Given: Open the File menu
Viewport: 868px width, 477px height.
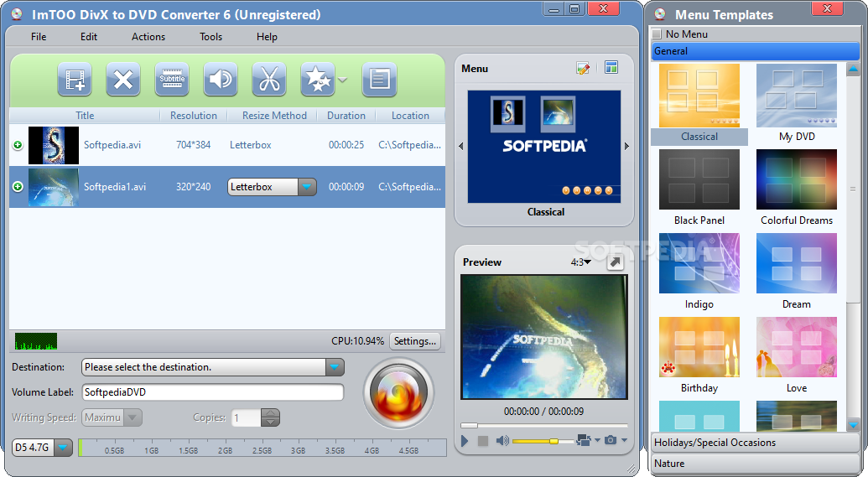Looking at the screenshot, I should [x=39, y=37].
